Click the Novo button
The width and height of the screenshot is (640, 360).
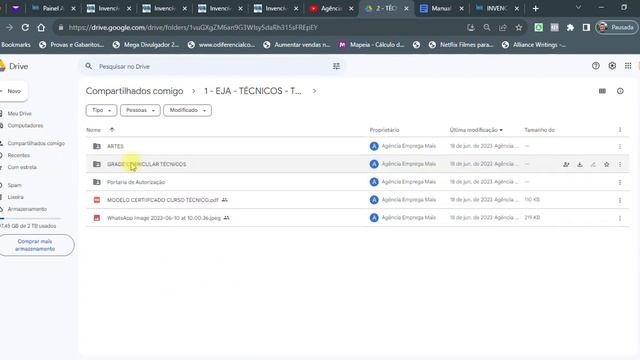[x=14, y=91]
